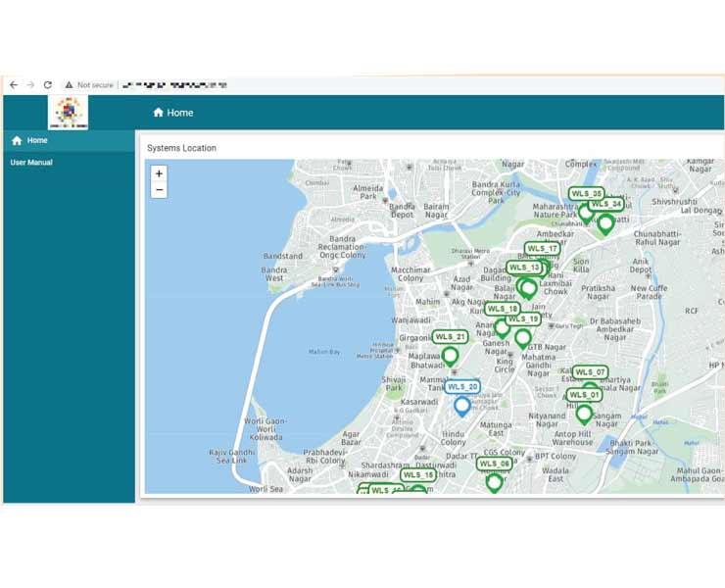This screenshot has width=725, height=588.
Task: Click the organization logo
Action: 68,112
